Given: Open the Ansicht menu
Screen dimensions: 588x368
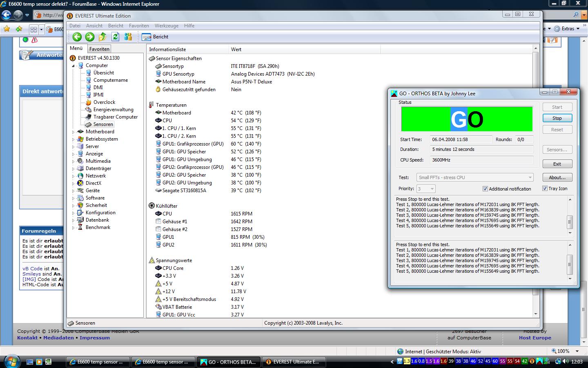Looking at the screenshot, I should 94,26.
